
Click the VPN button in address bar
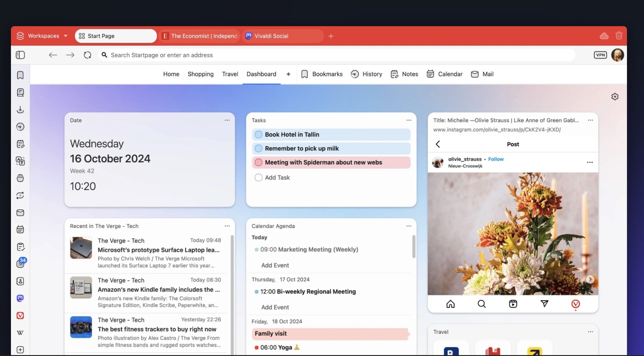tap(600, 55)
